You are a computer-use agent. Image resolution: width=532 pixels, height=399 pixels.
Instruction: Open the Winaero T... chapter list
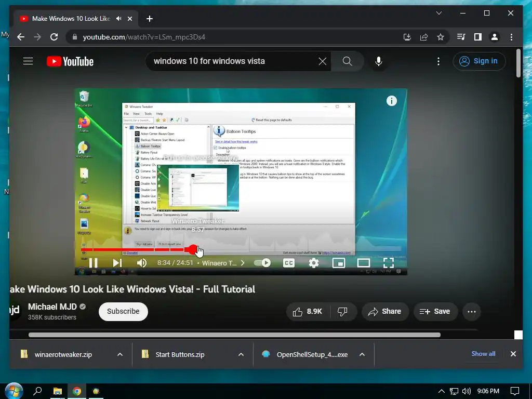[x=223, y=263]
